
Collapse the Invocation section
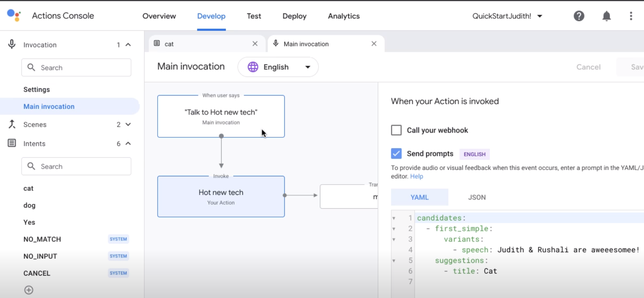(x=128, y=45)
